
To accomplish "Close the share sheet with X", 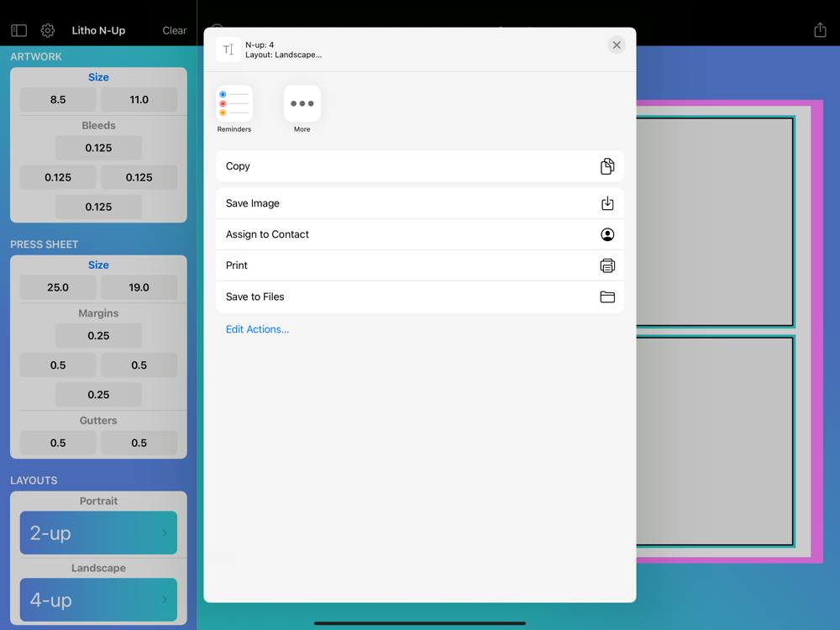I will (617, 45).
